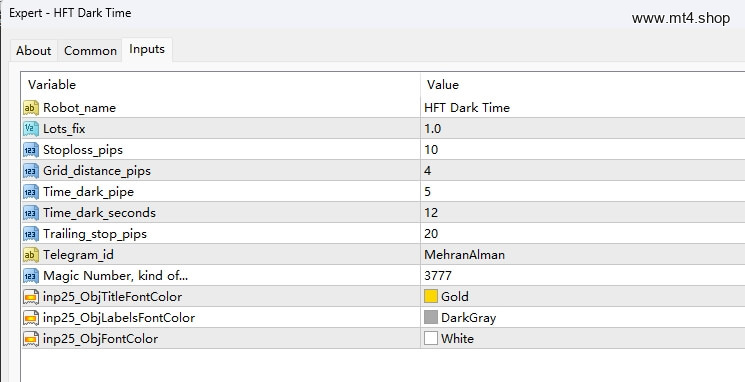Select the Magic Number, kind of... label
745x382 pixels.
pos(115,276)
